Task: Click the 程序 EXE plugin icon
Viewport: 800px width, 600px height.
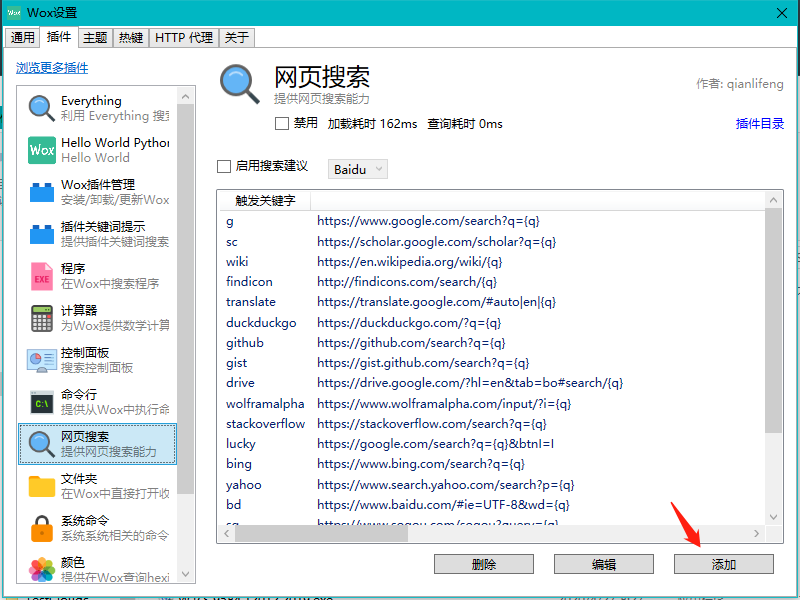Action: (42, 277)
